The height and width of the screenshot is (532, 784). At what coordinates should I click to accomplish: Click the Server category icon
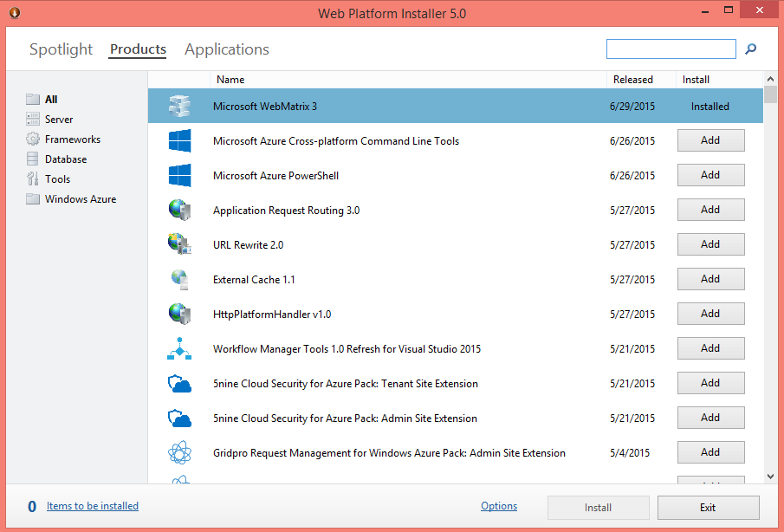[33, 119]
